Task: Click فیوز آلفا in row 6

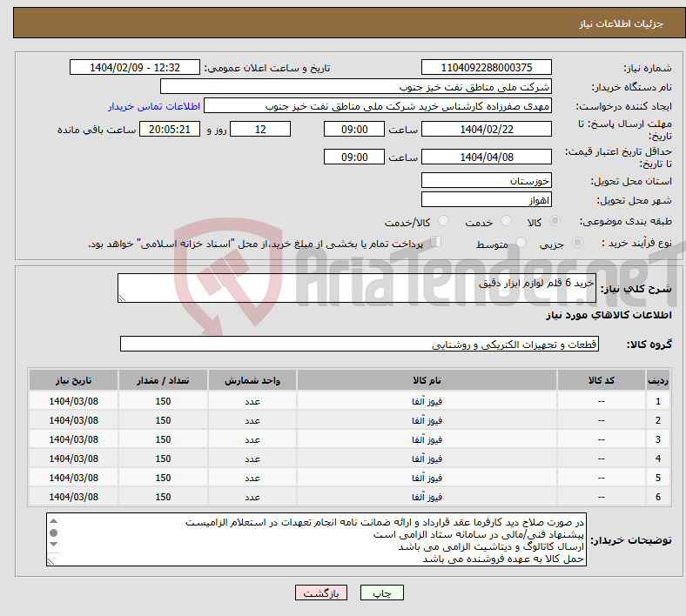Action: click(427, 497)
